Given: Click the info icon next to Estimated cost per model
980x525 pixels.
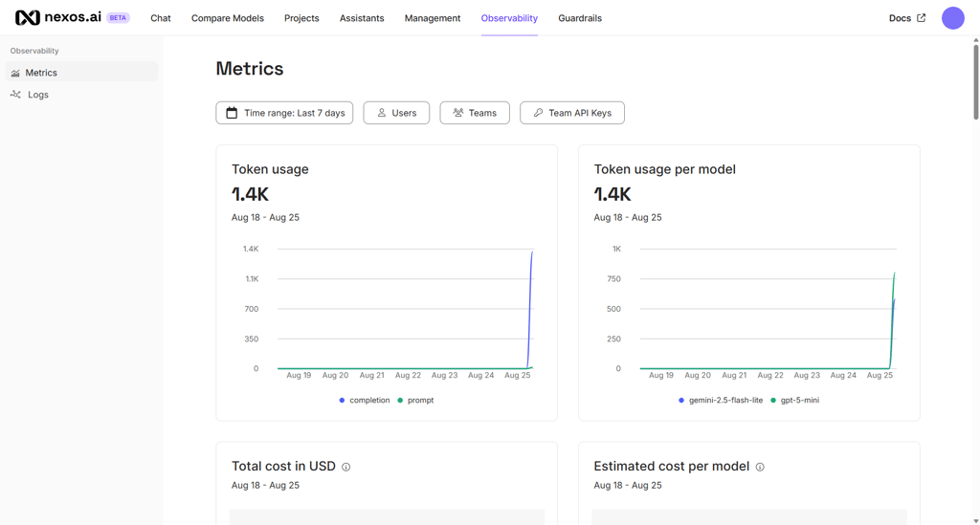Looking at the screenshot, I should pyautogui.click(x=760, y=467).
